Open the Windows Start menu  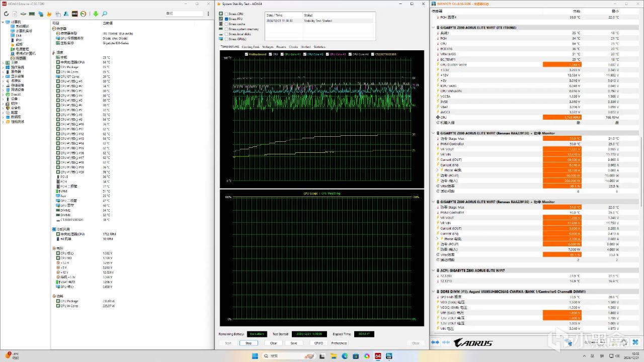click(255, 356)
